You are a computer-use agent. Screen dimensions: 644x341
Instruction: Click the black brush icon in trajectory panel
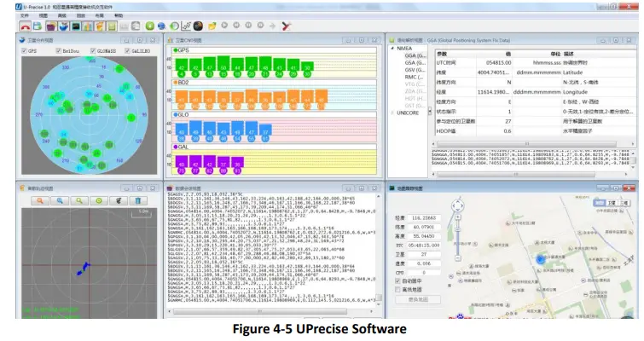click(119, 200)
